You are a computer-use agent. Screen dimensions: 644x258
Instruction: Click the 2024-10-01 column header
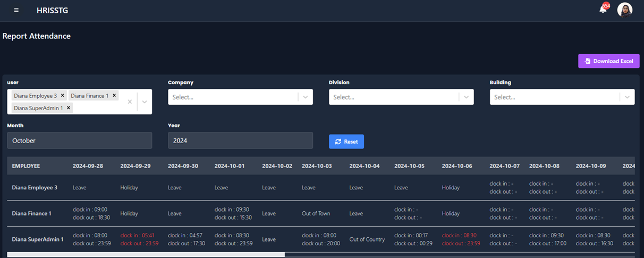point(230,166)
